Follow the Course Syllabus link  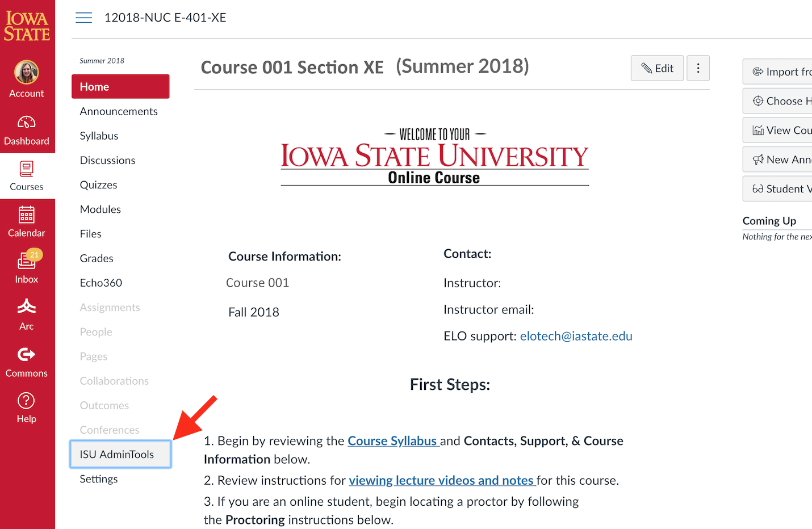(392, 441)
